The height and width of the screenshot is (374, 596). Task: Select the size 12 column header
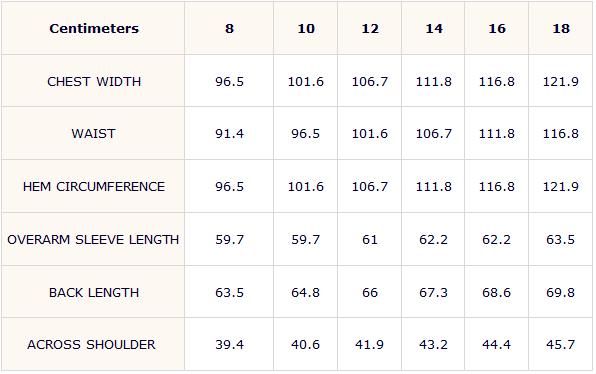pos(370,29)
